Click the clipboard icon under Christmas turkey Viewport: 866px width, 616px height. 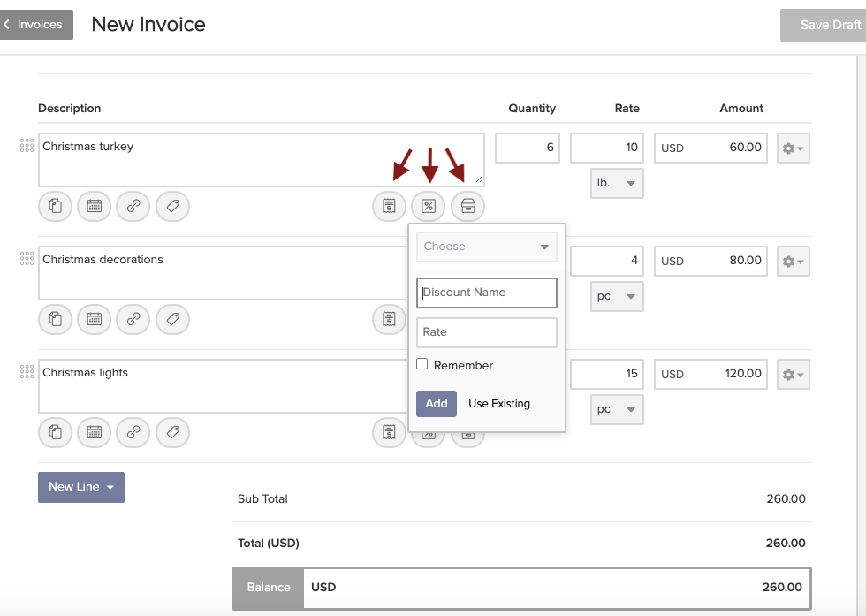[55, 206]
